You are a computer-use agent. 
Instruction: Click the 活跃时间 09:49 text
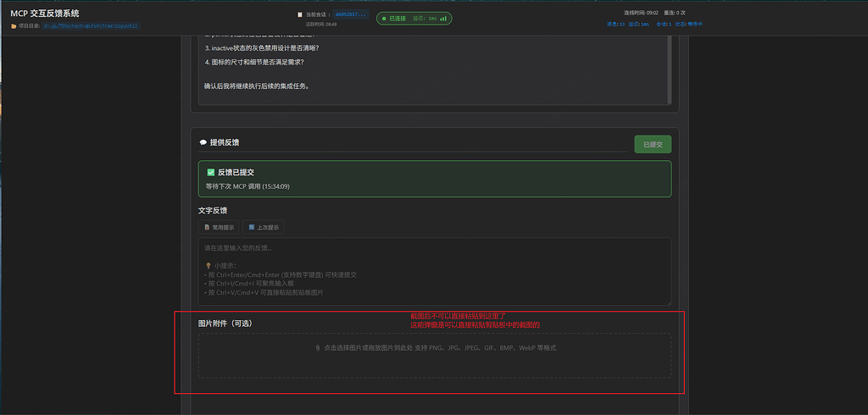pyautogui.click(x=321, y=25)
